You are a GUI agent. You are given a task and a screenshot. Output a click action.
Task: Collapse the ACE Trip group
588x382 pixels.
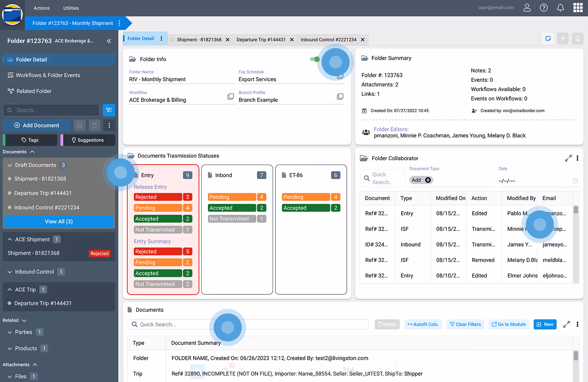click(x=9, y=290)
